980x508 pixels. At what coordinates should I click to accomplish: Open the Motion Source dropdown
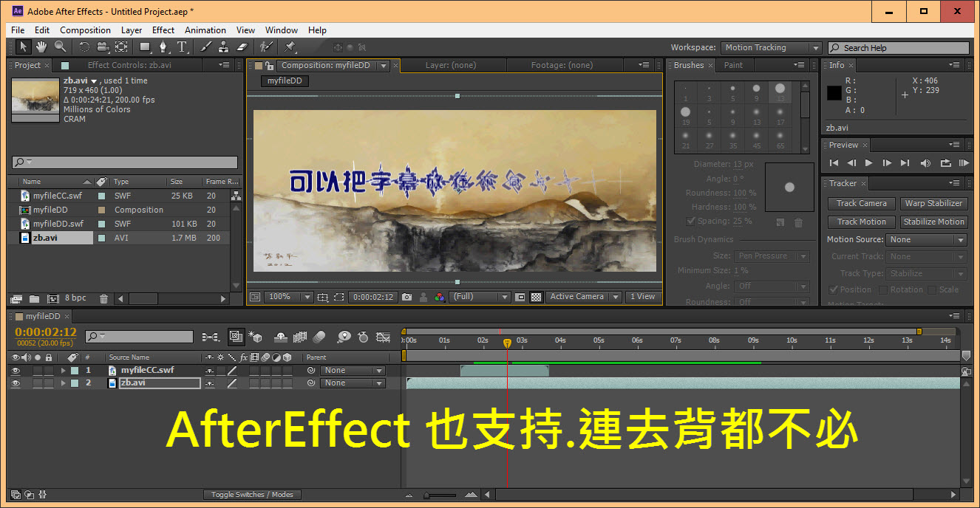[927, 240]
